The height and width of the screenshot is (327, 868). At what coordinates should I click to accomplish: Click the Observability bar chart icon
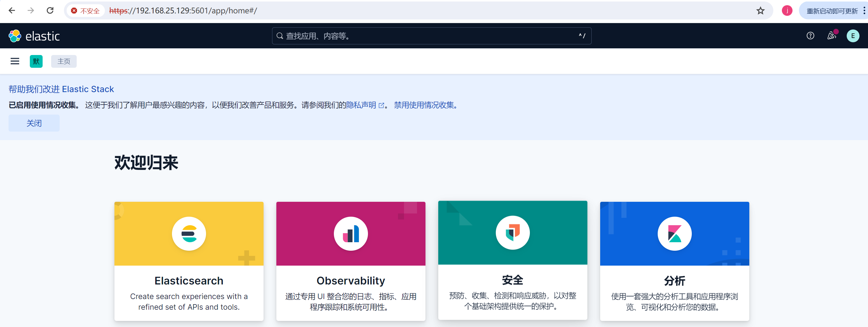coord(351,234)
